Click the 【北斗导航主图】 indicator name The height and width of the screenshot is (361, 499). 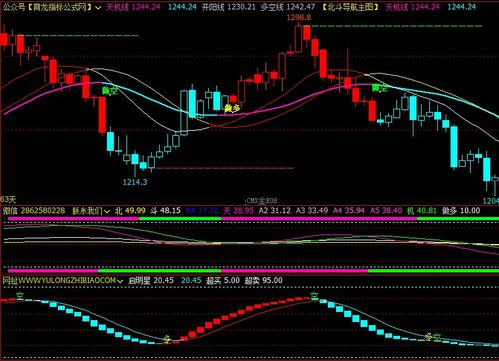[x=350, y=7]
